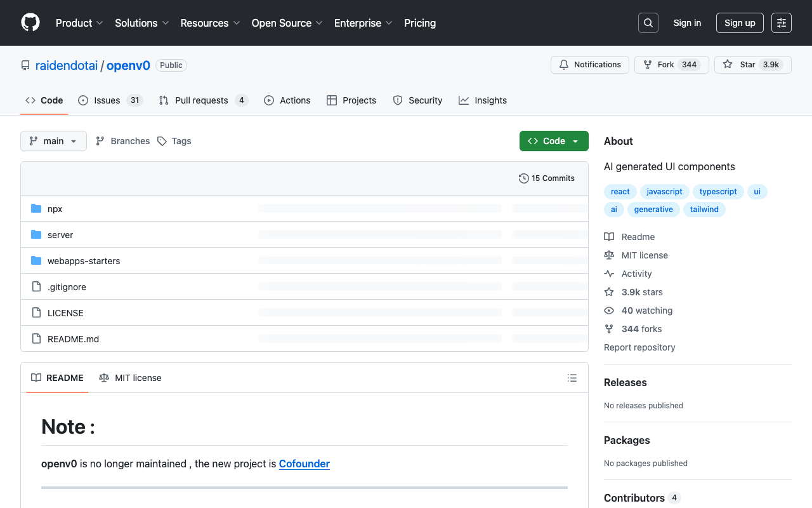Click the folder icon next to server

coord(36,234)
